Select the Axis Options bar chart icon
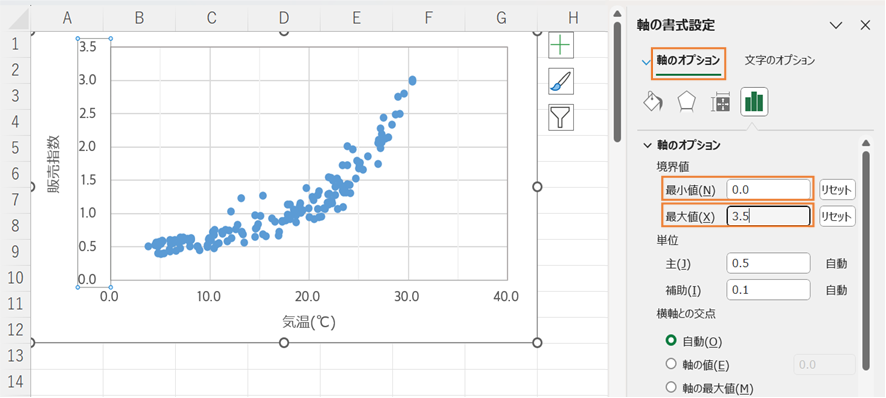The image size is (886, 398). click(754, 102)
